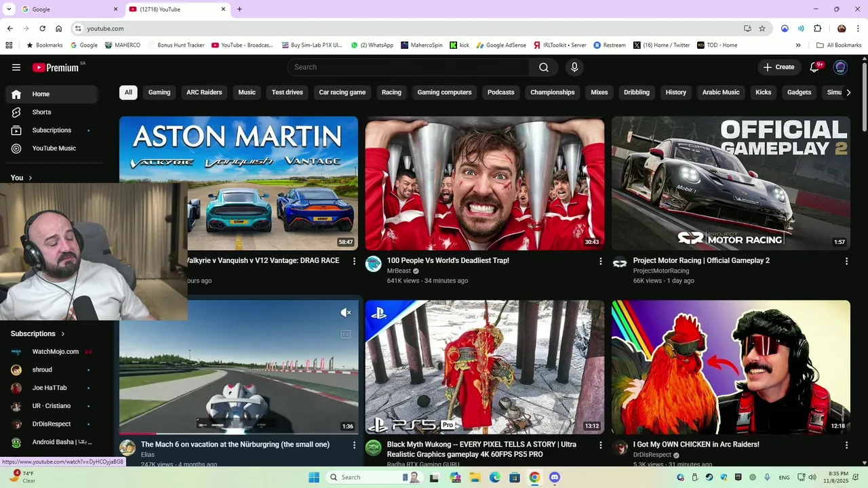Click the address bar showing youtube.com
This screenshot has height=488, width=868.
coord(407,28)
